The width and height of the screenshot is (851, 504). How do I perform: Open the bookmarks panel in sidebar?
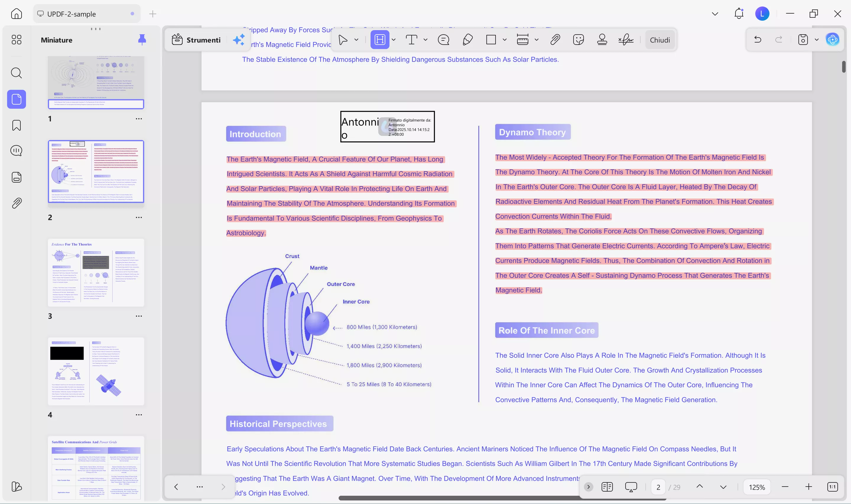pos(16,125)
